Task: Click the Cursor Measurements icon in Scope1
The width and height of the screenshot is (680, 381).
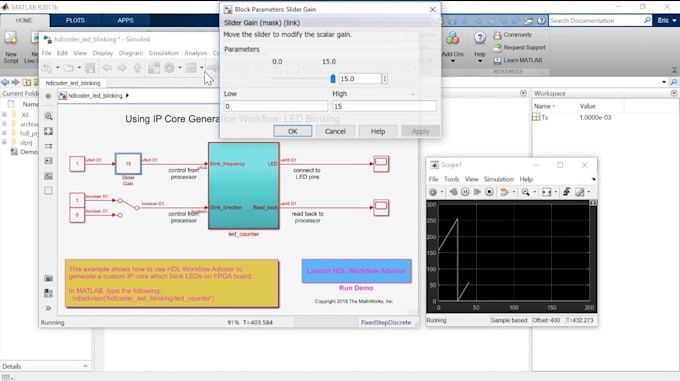Action: [580, 192]
